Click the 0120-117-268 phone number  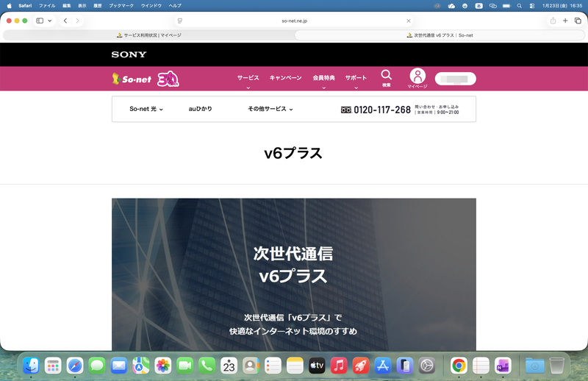[382, 110]
